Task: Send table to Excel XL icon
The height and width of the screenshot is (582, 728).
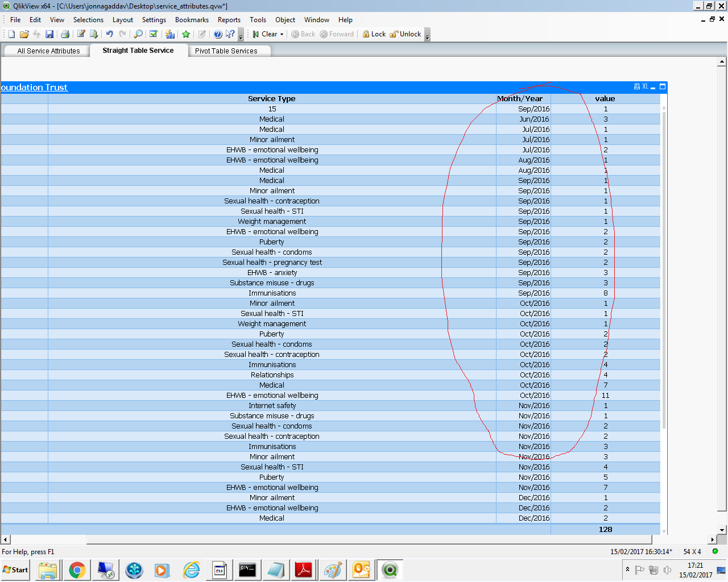Action: [645, 86]
